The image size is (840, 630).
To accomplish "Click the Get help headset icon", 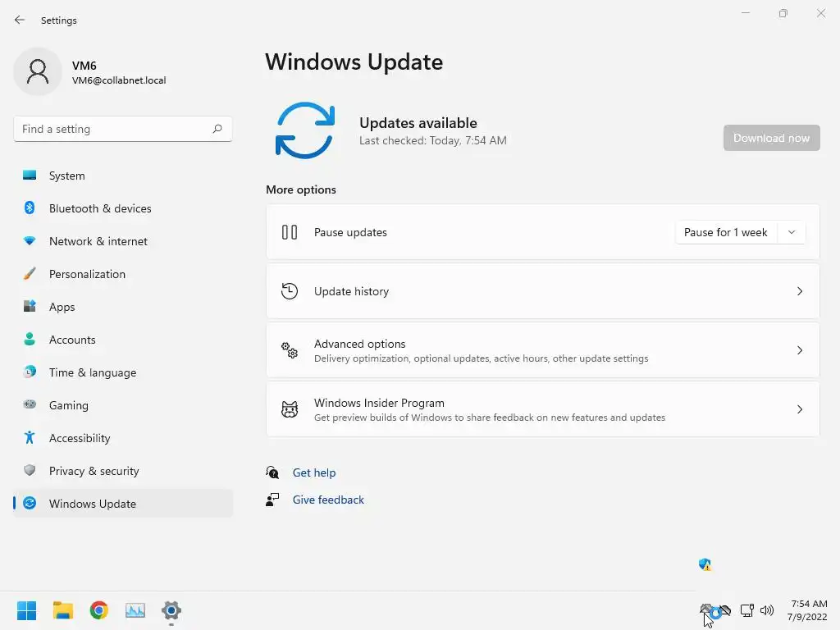I will tap(272, 472).
